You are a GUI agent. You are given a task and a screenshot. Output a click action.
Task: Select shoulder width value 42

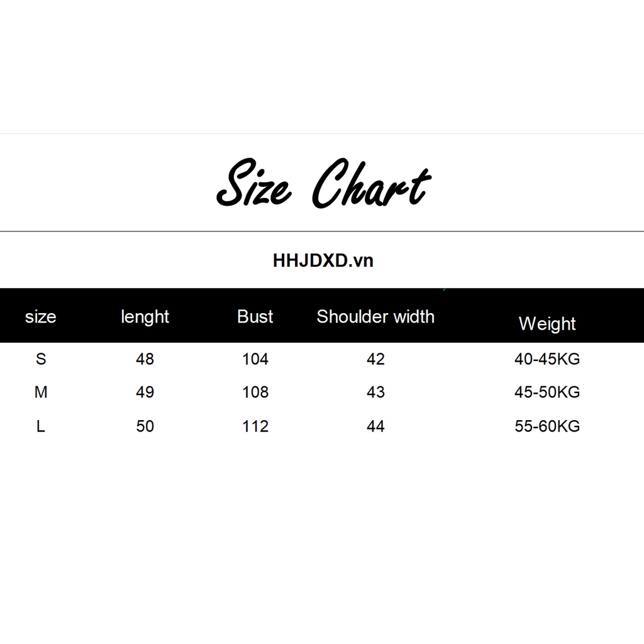click(x=375, y=359)
